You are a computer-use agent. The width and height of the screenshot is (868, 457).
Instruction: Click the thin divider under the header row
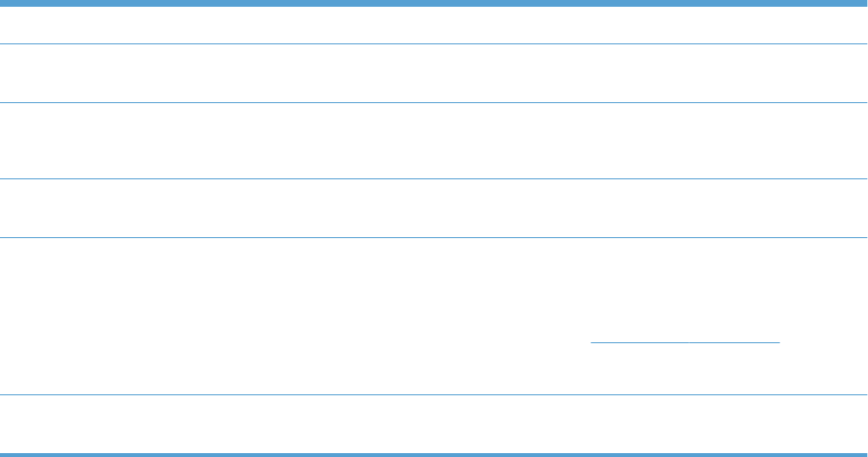click(x=434, y=44)
